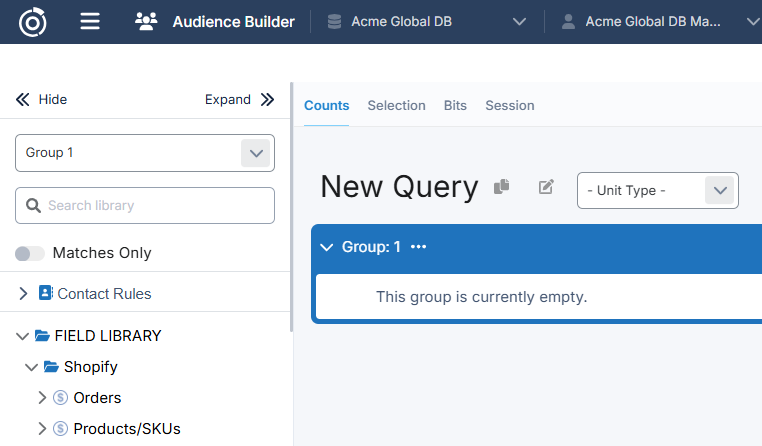Open the Group 1 three-dots options menu
Image resolution: width=762 pixels, height=446 pixels.
click(x=418, y=247)
